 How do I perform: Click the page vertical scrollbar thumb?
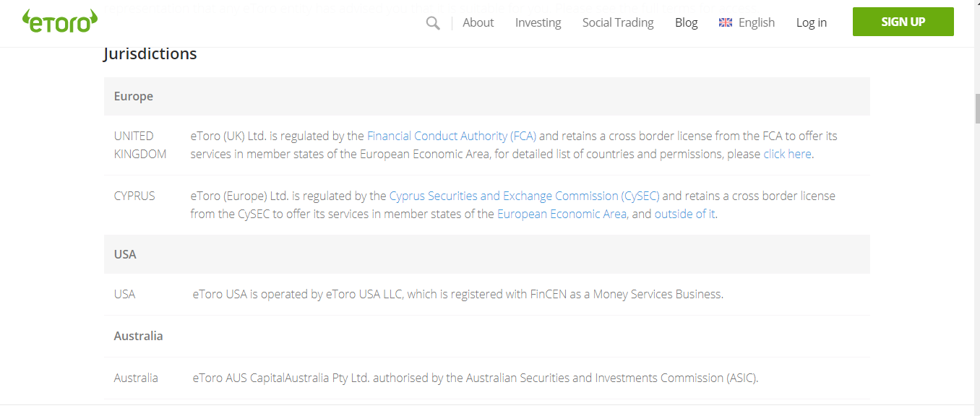[x=977, y=108]
